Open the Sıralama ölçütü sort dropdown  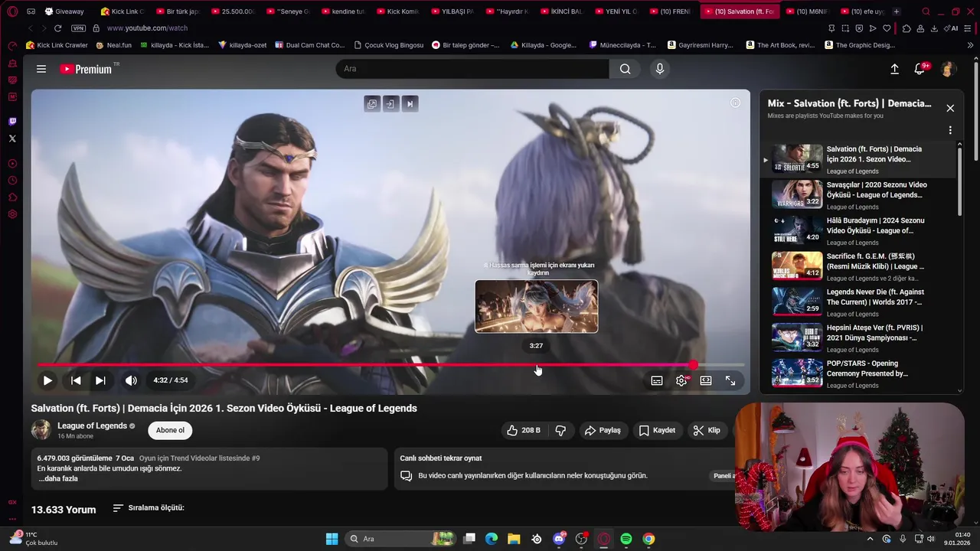pyautogui.click(x=149, y=507)
